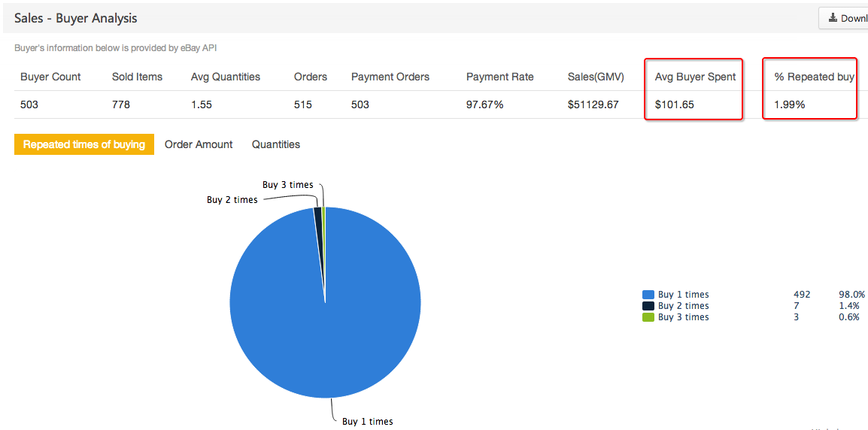Click the Avg Quantities value 1.55

click(201, 104)
